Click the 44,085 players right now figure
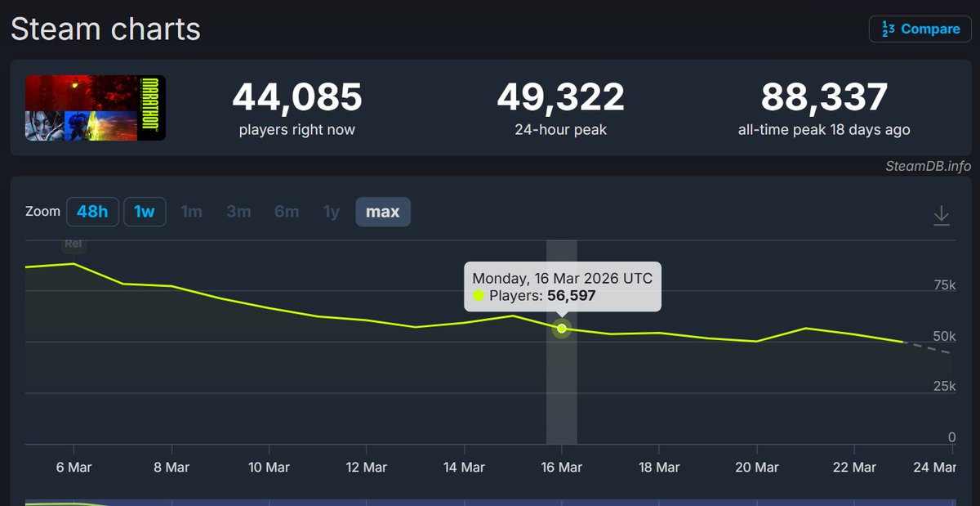 click(x=296, y=97)
